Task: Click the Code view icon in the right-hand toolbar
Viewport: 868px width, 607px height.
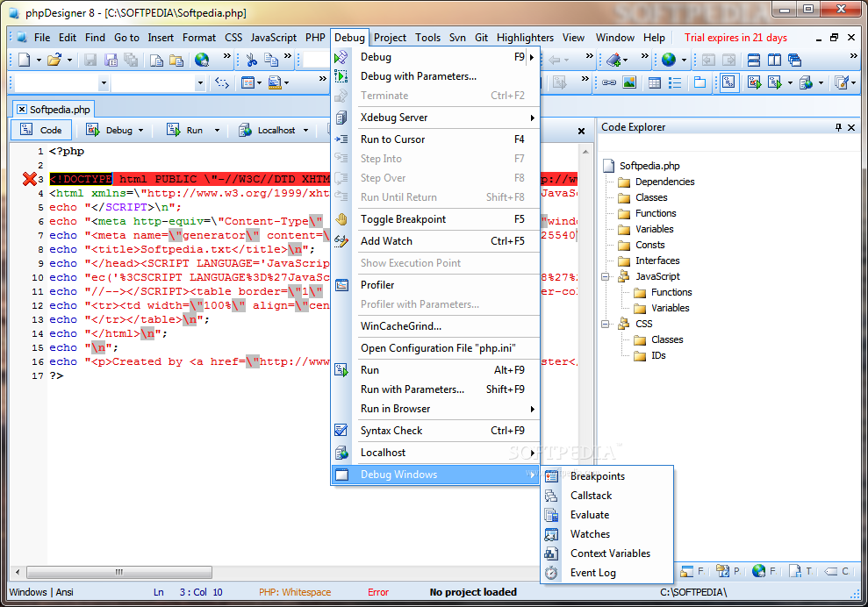Action: 729,83
